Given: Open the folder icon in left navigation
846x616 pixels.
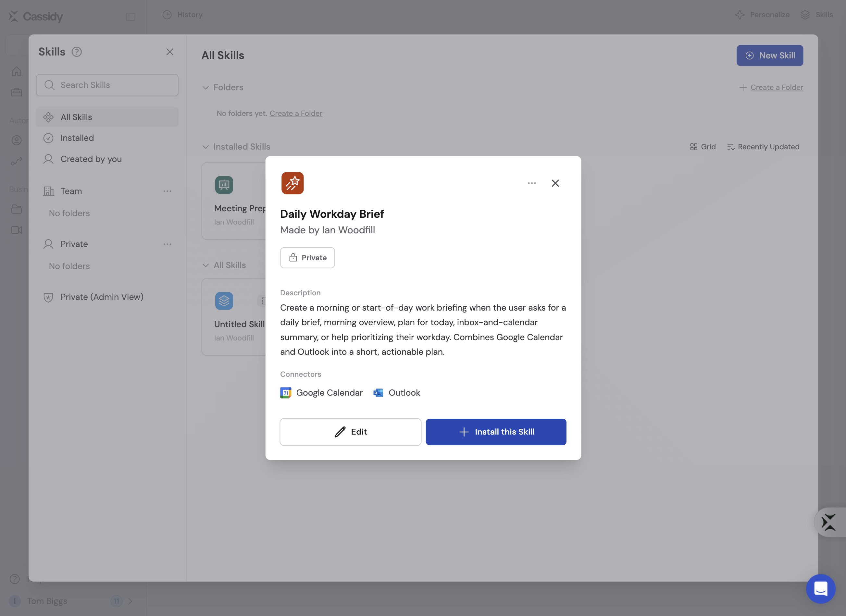Looking at the screenshot, I should click(17, 209).
